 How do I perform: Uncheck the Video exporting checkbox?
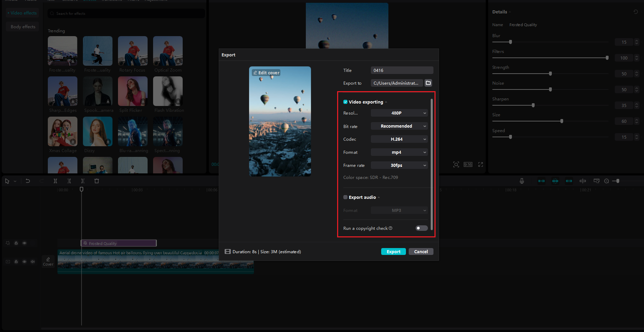345,102
